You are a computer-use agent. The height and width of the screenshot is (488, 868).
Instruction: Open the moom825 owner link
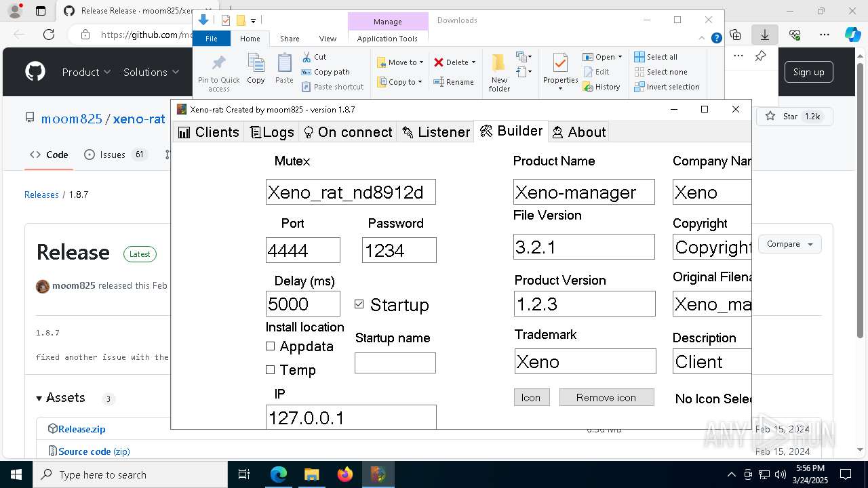coord(71,119)
